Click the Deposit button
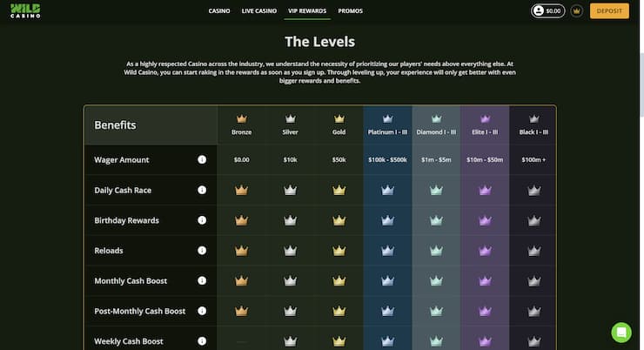 (x=609, y=11)
